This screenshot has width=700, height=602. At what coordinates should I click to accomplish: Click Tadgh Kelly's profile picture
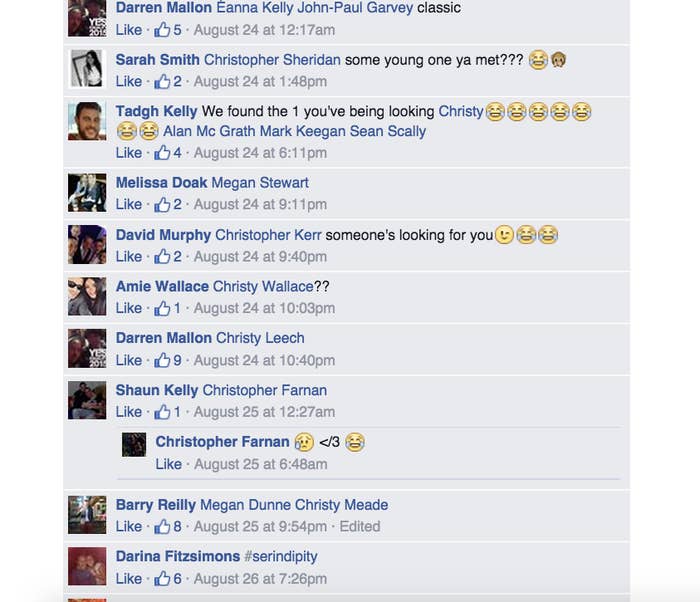[x=87, y=121]
